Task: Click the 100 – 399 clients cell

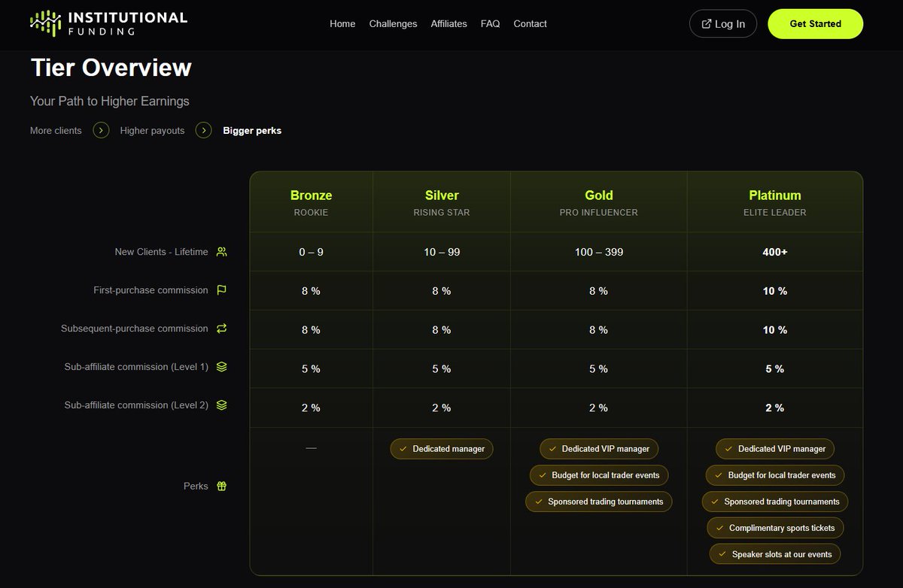Action: (599, 252)
